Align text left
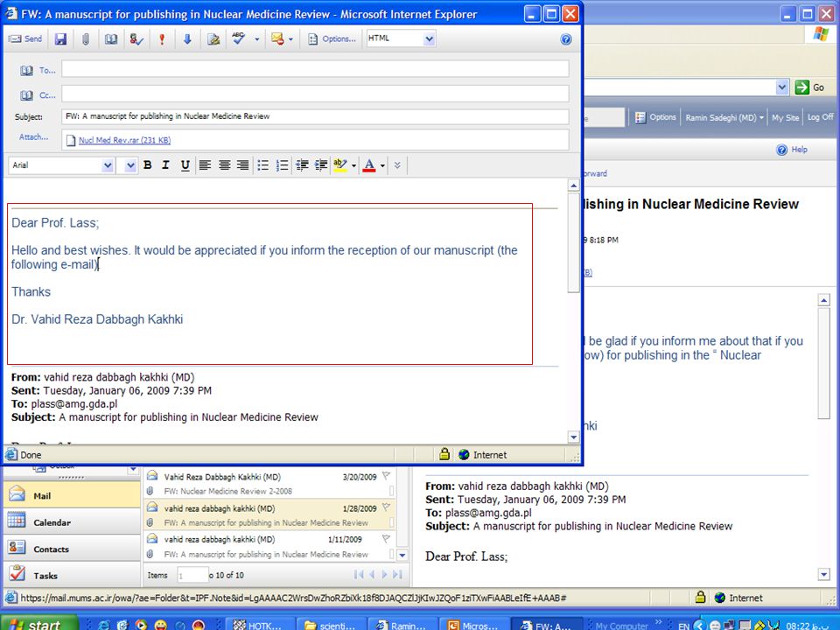The height and width of the screenshot is (630, 840). click(x=205, y=165)
